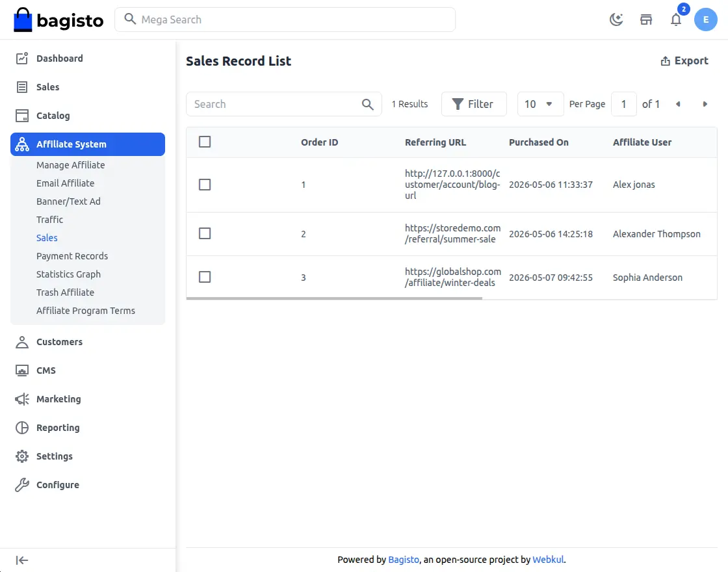Viewport: 728px width, 572px height.
Task: Click the 2026-05-06 14:25:18 date cell
Action: (x=551, y=233)
